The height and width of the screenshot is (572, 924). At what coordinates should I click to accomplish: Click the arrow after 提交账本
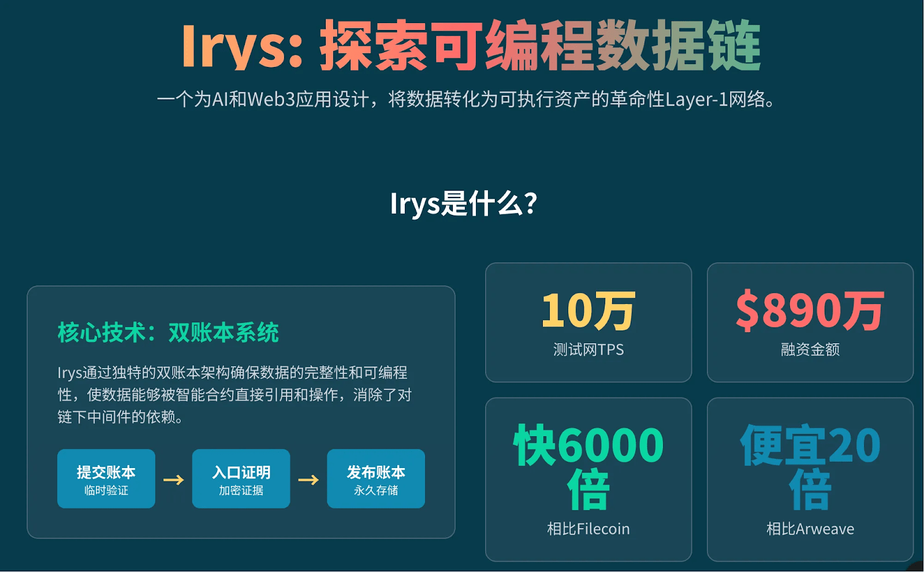click(x=173, y=480)
